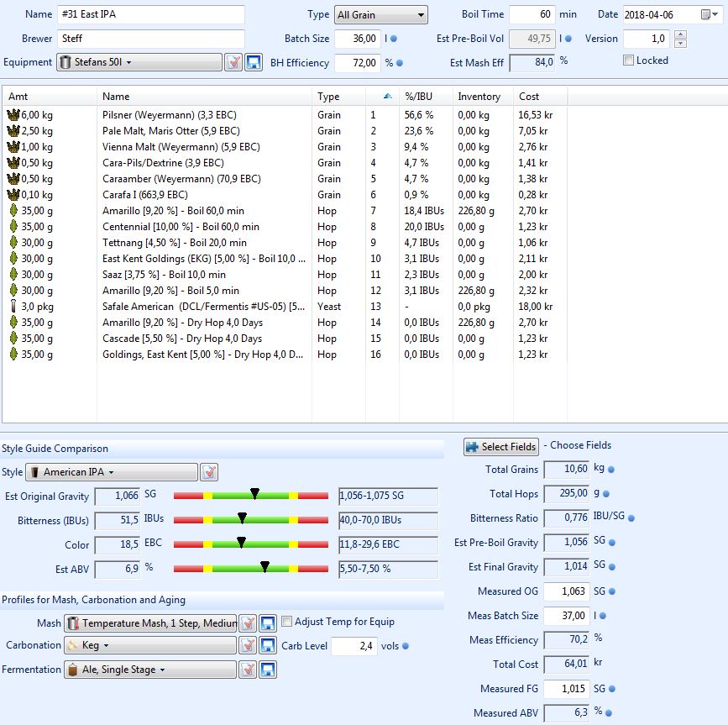Select the Saaz Boil 10,0 min row
Image resolution: width=728 pixels, height=725 pixels.
(x=284, y=275)
